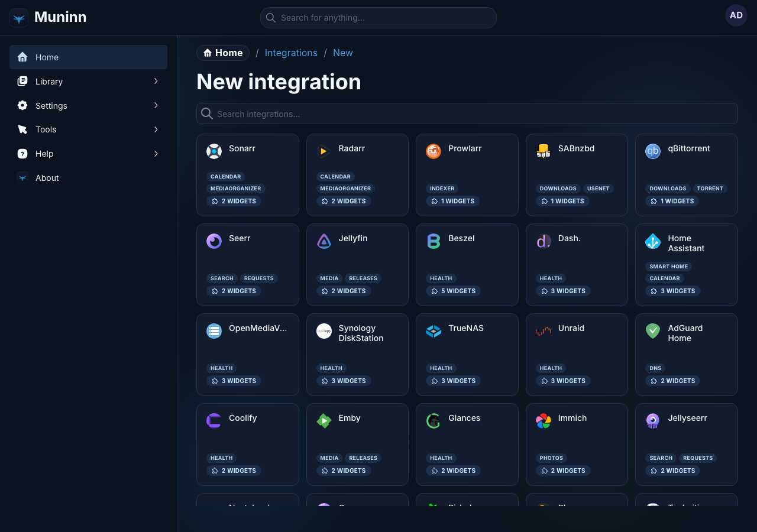Expand the Library sidebar submenu chevron
Viewport: 757px width, 532px height.
[156, 81]
